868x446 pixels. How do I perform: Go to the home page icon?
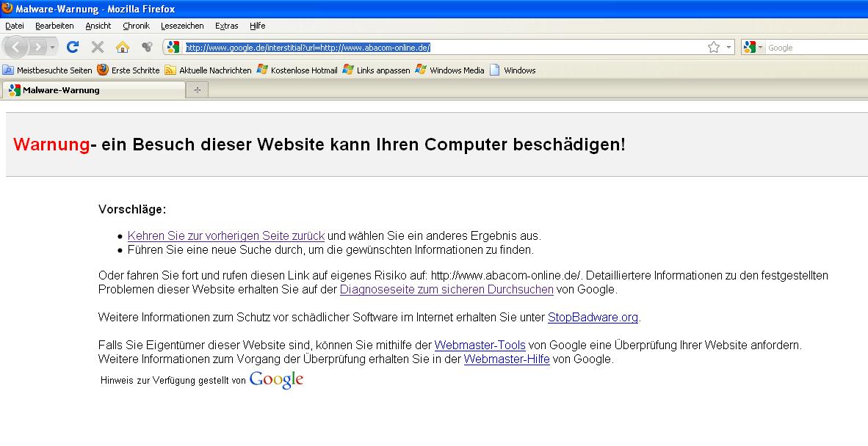click(123, 48)
